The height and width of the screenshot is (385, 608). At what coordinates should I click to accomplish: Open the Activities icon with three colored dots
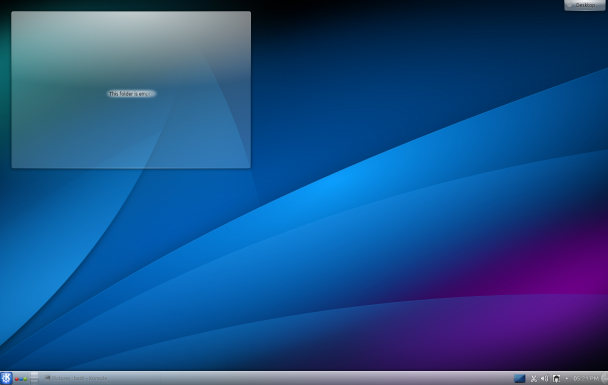coord(21,379)
